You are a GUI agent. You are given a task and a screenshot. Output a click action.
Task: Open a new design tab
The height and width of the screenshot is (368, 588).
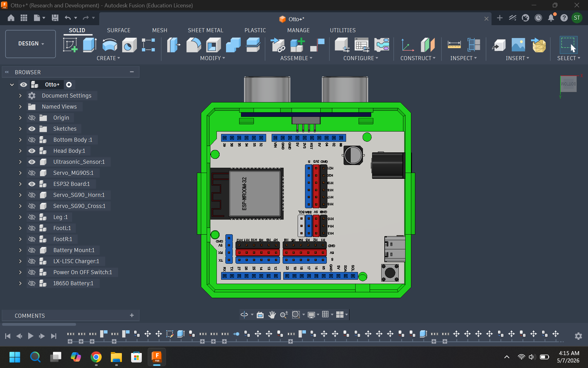499,18
